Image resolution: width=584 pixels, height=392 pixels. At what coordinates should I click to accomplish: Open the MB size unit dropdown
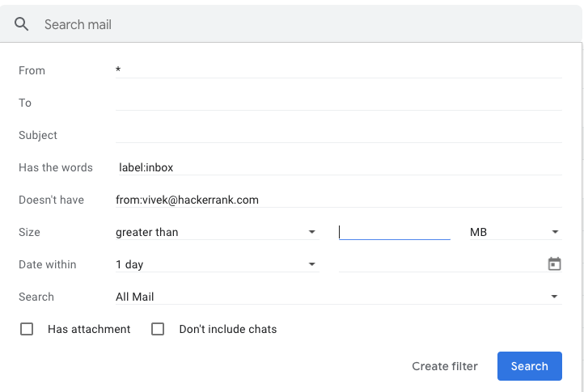[x=515, y=232]
